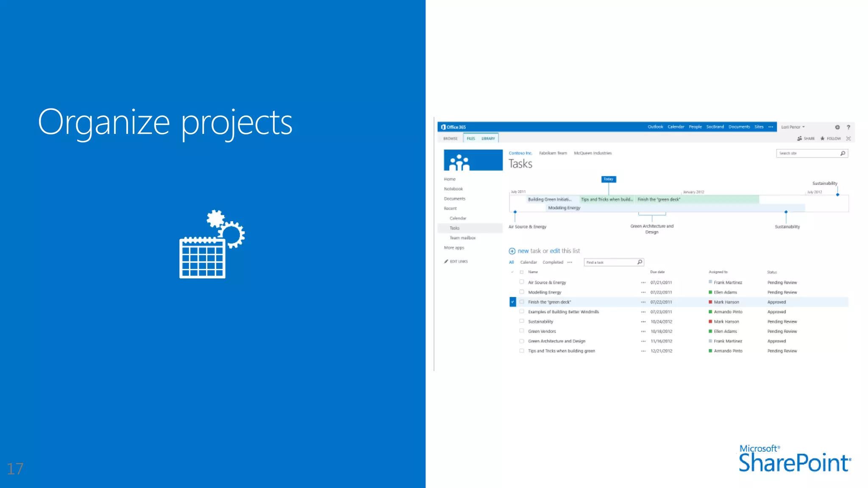Switch to the Library ribbon tab
The image size is (868, 488).
coord(488,139)
